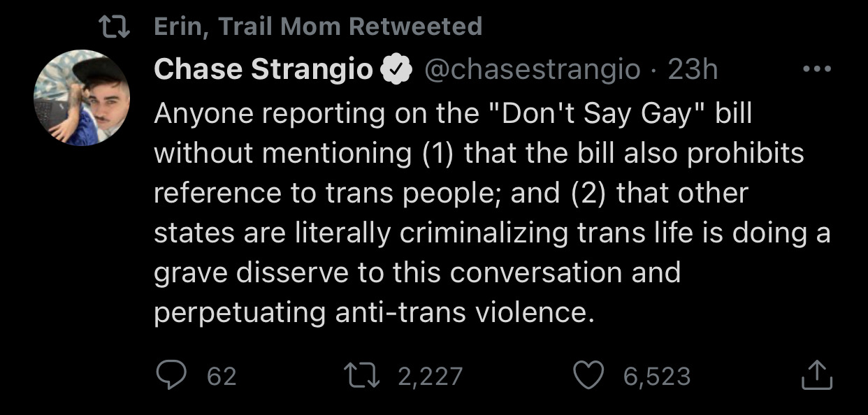868x415 pixels.
Task: Click the name "Erin, Trail Mom" in the header
Action: 247,27
